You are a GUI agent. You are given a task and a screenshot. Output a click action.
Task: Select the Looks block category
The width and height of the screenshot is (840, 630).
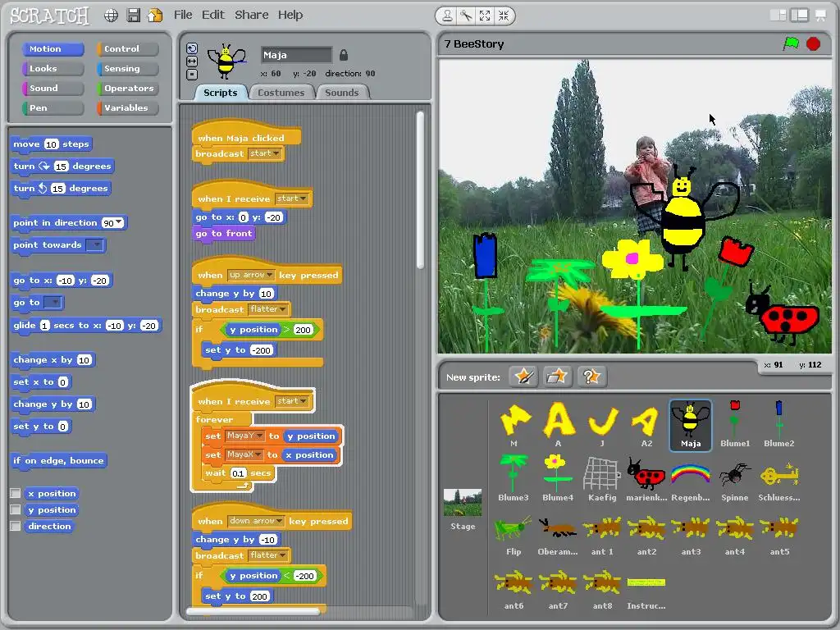(x=52, y=69)
